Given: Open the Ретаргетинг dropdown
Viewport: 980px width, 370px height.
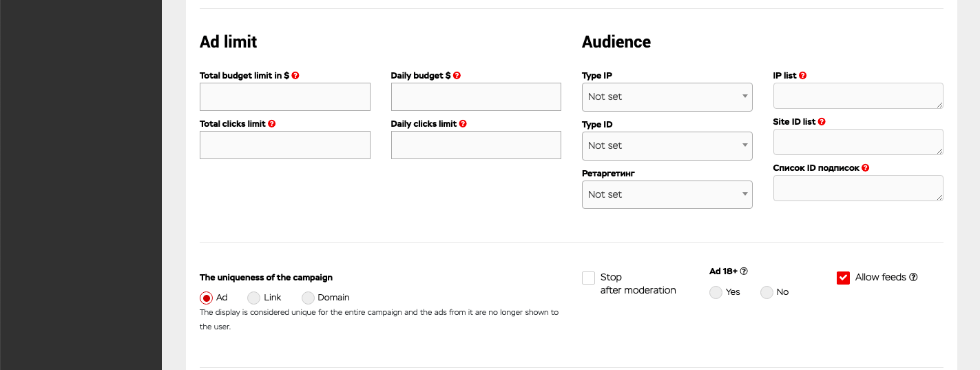Looking at the screenshot, I should [667, 195].
